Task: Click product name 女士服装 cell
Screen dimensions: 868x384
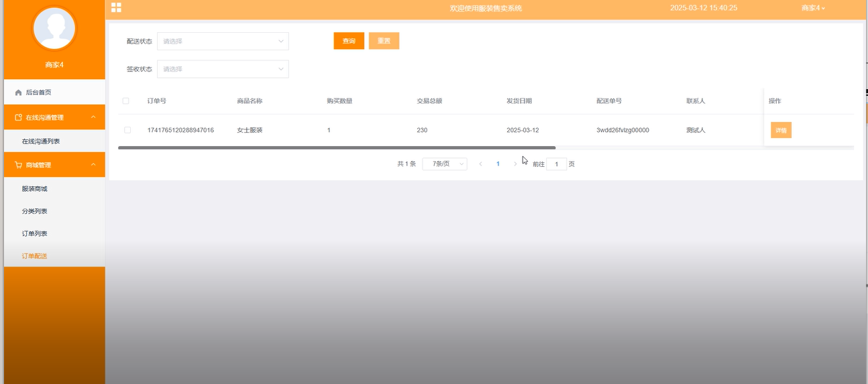Action: [x=250, y=130]
